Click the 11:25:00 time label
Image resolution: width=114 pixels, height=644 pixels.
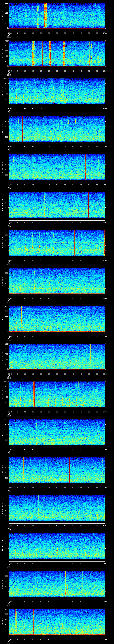click(x=9, y=374)
